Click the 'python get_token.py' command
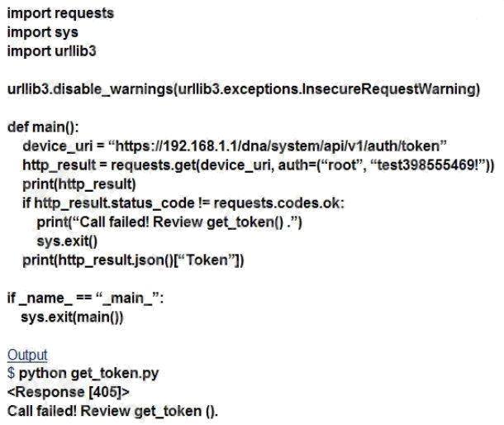The width and height of the screenshot is (504, 425). tap(88, 374)
